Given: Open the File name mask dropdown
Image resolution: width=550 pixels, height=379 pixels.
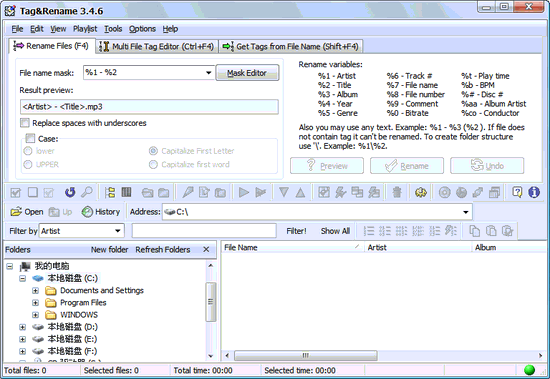Looking at the screenshot, I should coord(208,73).
